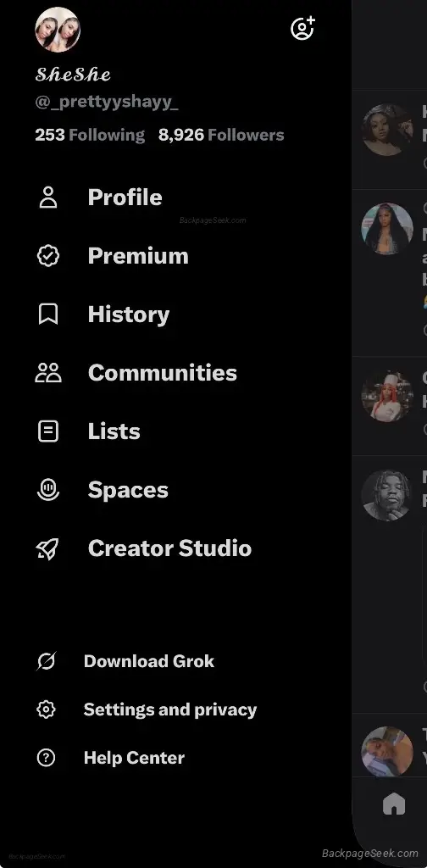Tap the Premium verified badge icon
This screenshot has width=427, height=868.
coord(48,256)
